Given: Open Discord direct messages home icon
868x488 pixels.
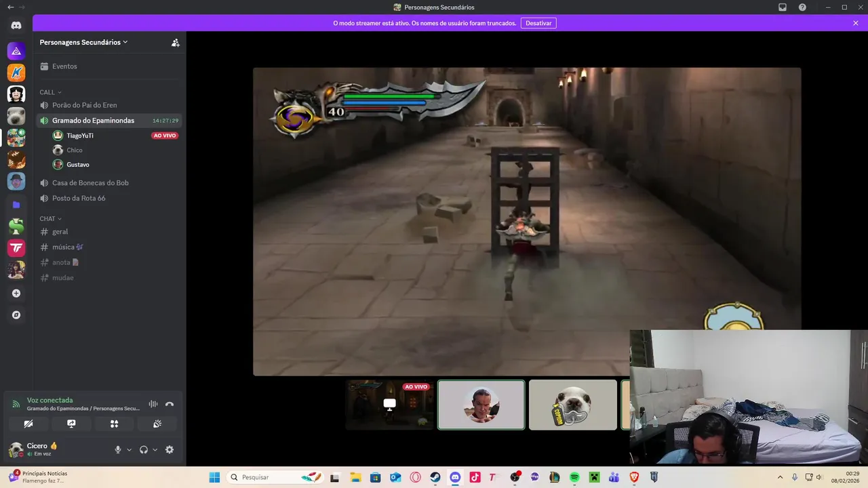Looking at the screenshot, I should [x=16, y=26].
